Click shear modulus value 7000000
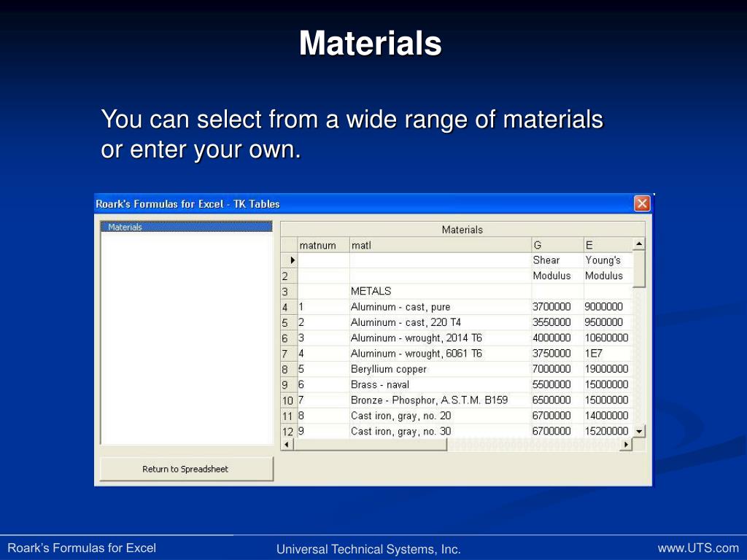The image size is (747, 560). click(x=557, y=369)
